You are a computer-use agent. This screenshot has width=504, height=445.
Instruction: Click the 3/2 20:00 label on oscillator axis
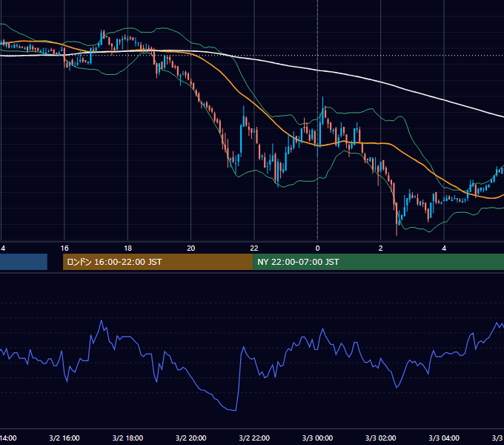[x=191, y=438]
